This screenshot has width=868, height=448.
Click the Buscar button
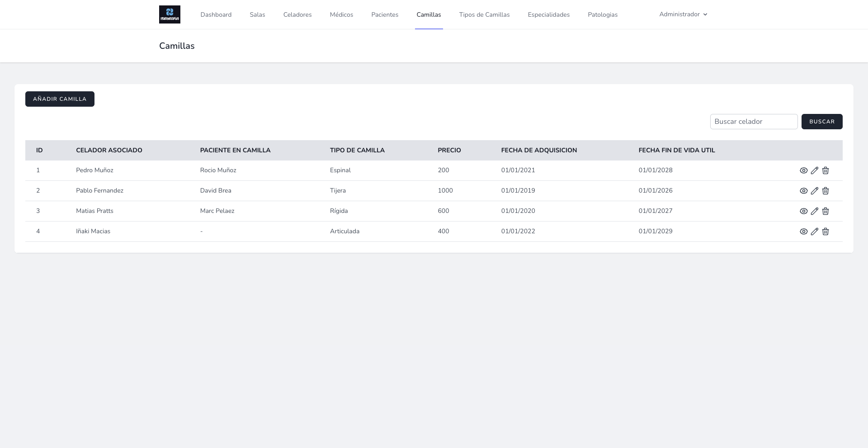click(x=821, y=122)
